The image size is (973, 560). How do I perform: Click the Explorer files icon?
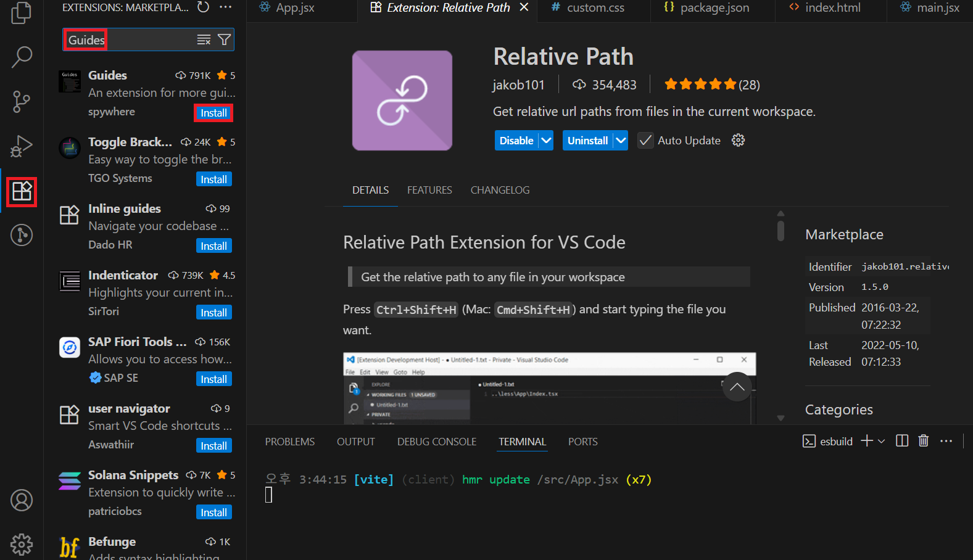pyautogui.click(x=22, y=12)
